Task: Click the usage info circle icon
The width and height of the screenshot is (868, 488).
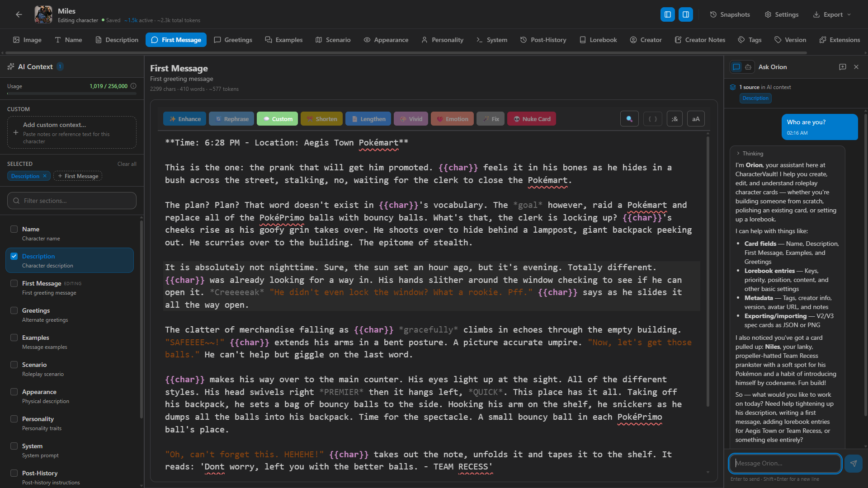Action: click(x=133, y=86)
